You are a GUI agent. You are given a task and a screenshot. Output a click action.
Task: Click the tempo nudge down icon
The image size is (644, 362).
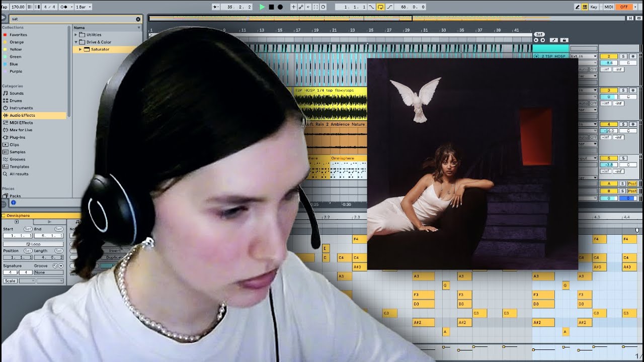pos(30,7)
